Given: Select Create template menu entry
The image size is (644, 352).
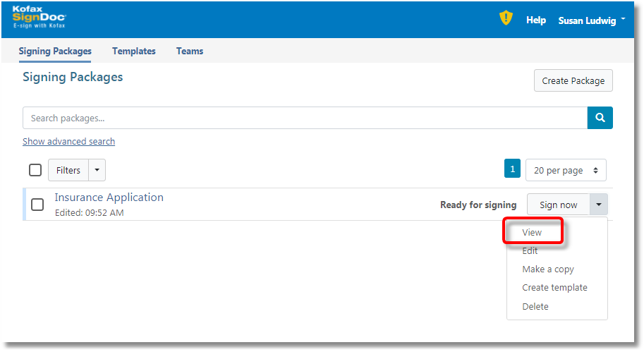Looking at the screenshot, I should tap(554, 287).
